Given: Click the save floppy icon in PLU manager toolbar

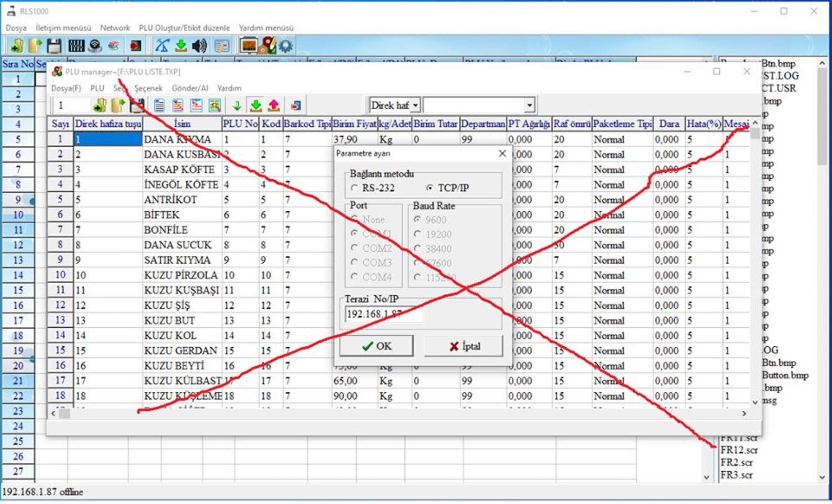Looking at the screenshot, I should (137, 105).
